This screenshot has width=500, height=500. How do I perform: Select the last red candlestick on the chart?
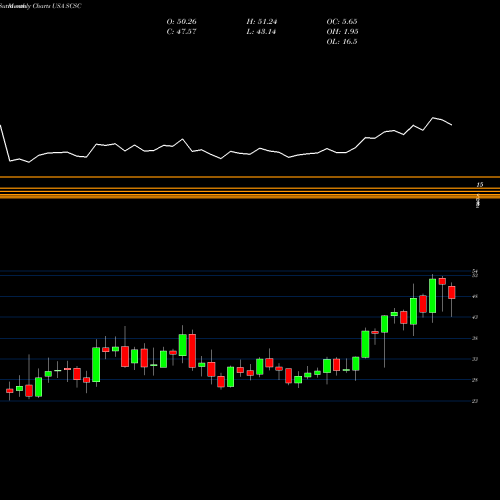click(452, 292)
